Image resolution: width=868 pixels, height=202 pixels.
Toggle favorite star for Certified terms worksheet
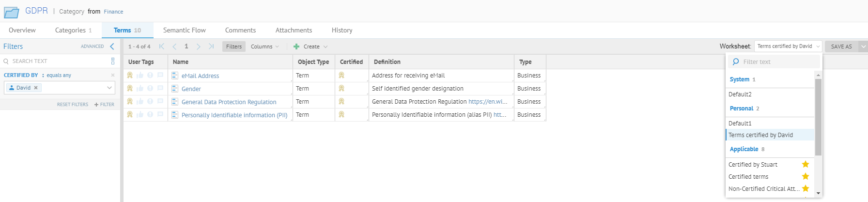[806, 177]
